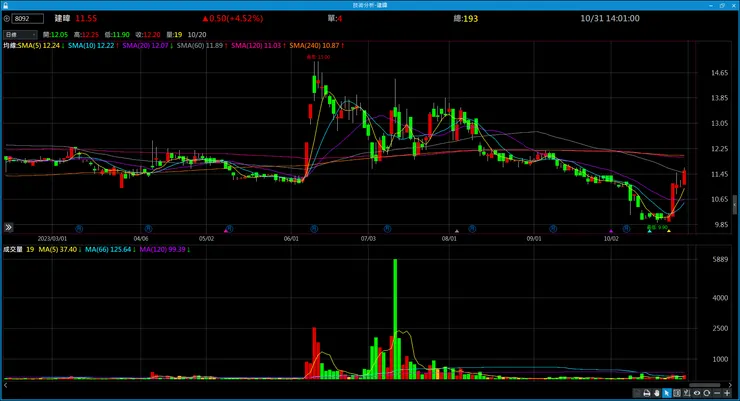Click the circular refresh icon
Image resolution: width=740 pixels, height=401 pixels.
[x=706, y=393]
